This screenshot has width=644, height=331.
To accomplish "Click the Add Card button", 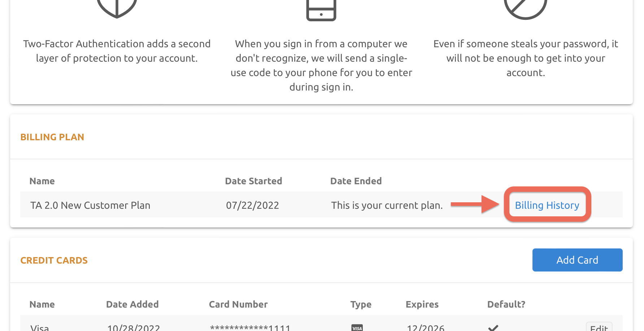I will click(x=577, y=260).
